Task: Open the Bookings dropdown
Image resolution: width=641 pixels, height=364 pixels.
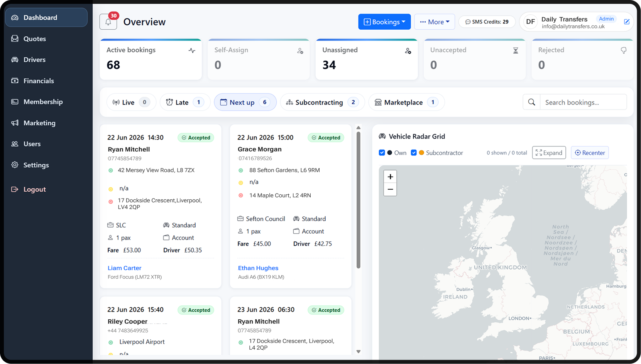Action: (x=384, y=22)
